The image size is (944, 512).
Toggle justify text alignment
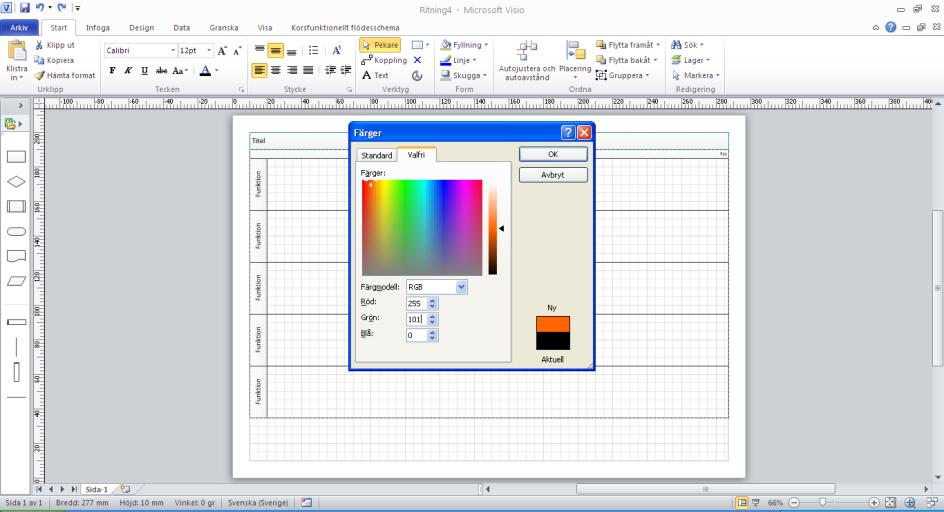(308, 70)
